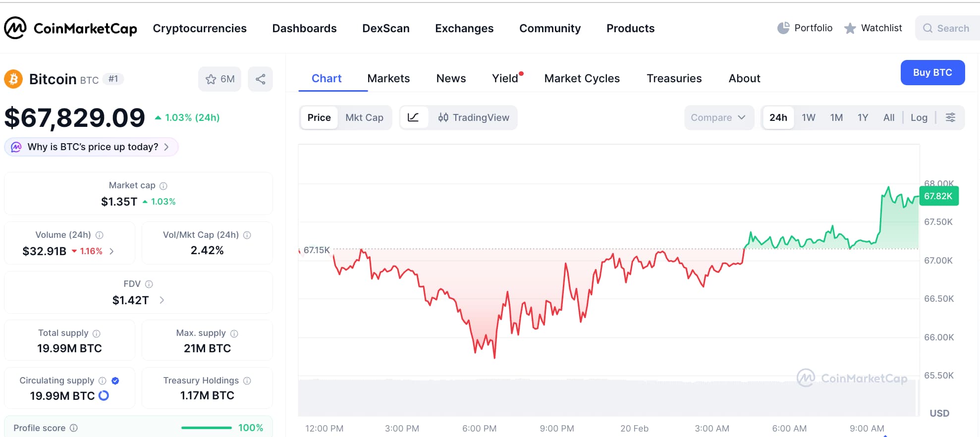
Task: Click the #1 rank badge
Action: 113,79
